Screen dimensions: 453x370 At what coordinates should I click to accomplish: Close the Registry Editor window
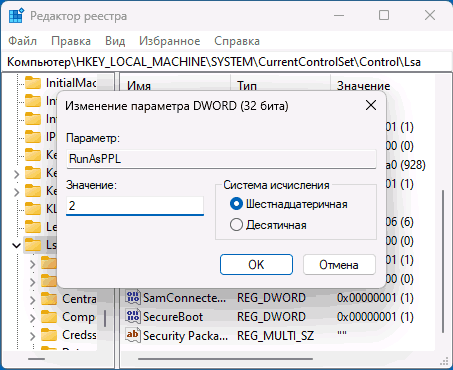[430, 15]
